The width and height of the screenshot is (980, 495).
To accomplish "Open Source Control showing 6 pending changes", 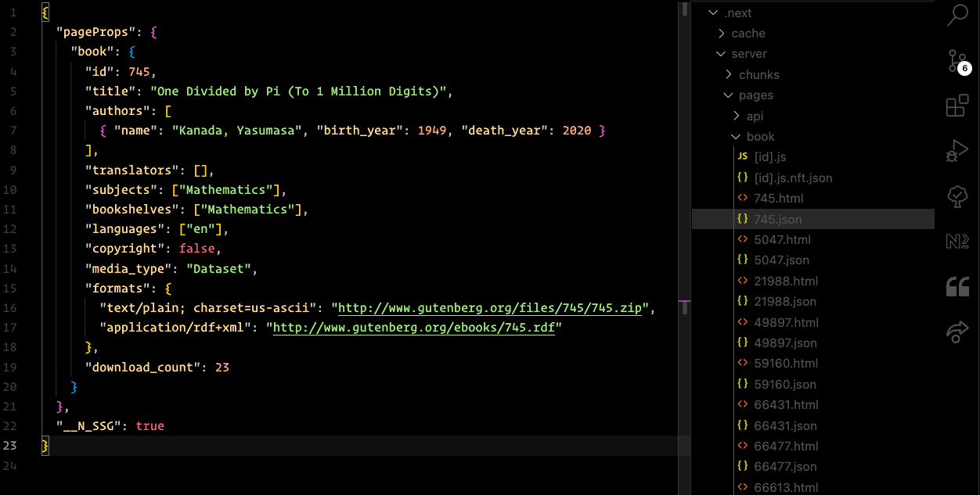I will [x=957, y=60].
